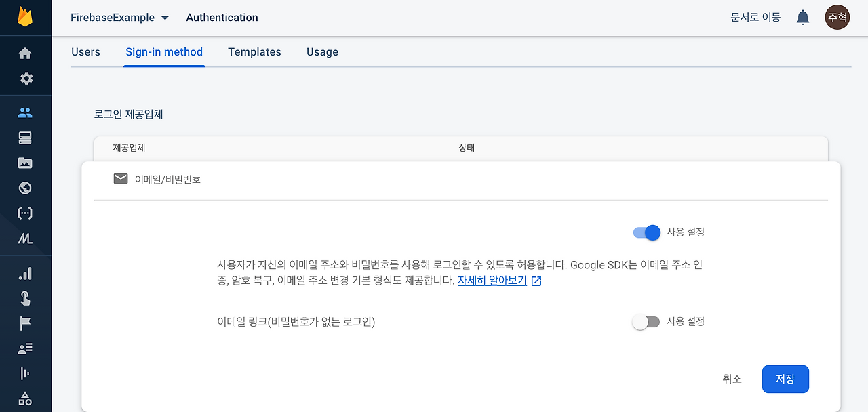Open bar chart icon in sidebar
The image size is (868, 412).
coord(25,274)
